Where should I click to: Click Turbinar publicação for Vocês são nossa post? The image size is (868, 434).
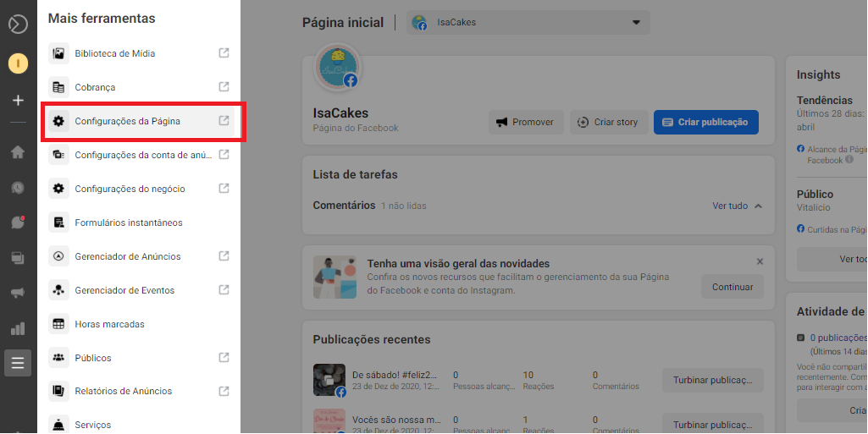pyautogui.click(x=712, y=424)
